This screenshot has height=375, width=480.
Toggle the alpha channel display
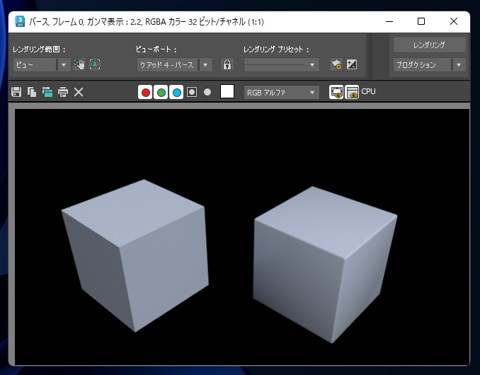coord(192,92)
